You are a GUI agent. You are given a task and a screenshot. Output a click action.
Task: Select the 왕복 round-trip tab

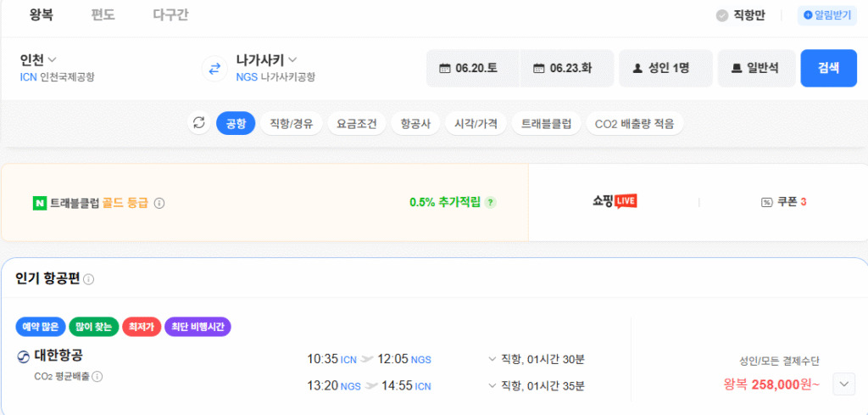[x=41, y=15]
